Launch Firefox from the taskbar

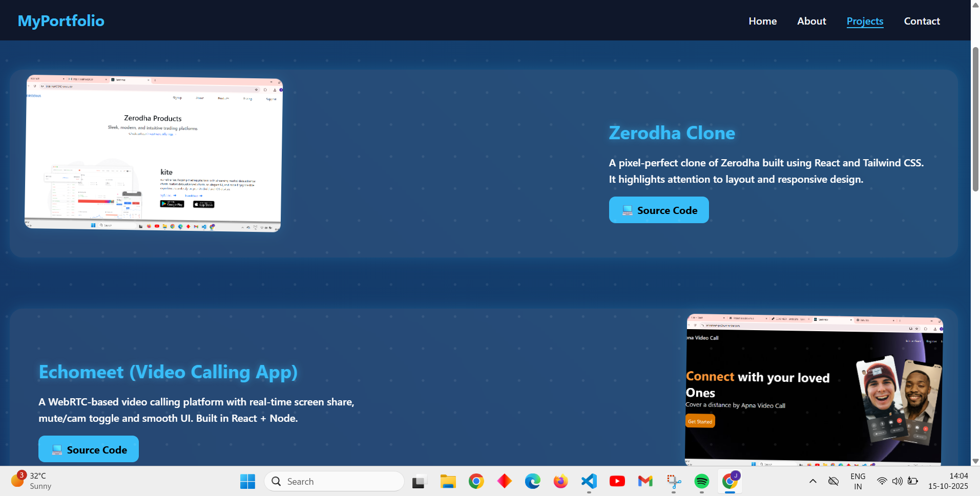click(x=560, y=481)
